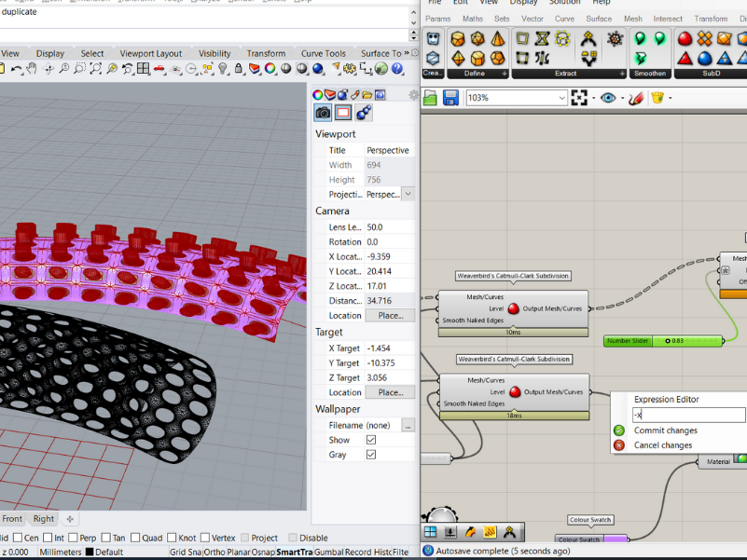Screen dimensions: 747x560
Task: Open the Mesh tab in Grasshopper
Action: tap(632, 19)
